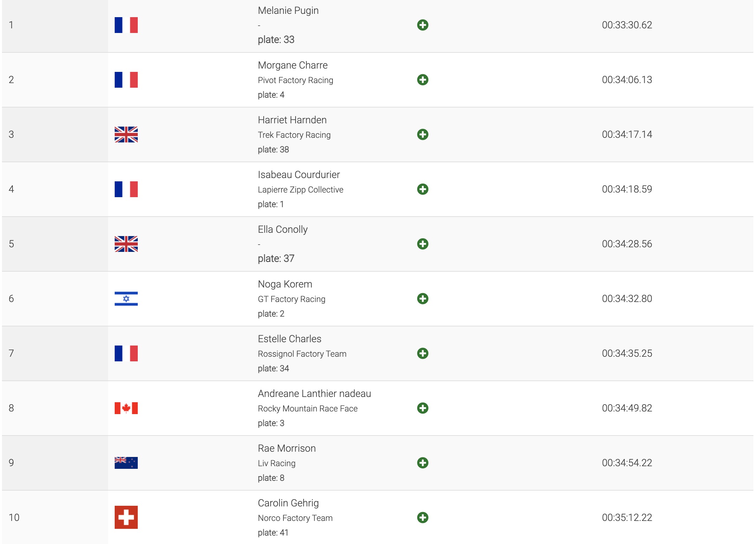The height and width of the screenshot is (544, 756).
Task: Show more info for Noga Korem
Action: [x=422, y=298]
